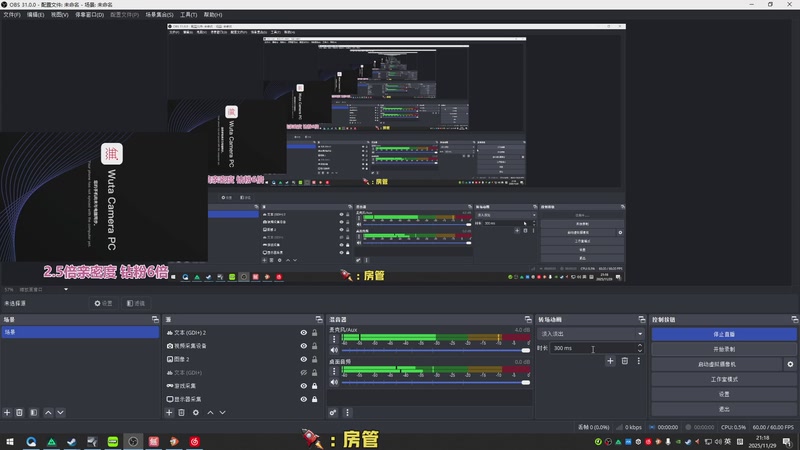
Task: Open the 帮助(H) menu
Action: coord(213,15)
